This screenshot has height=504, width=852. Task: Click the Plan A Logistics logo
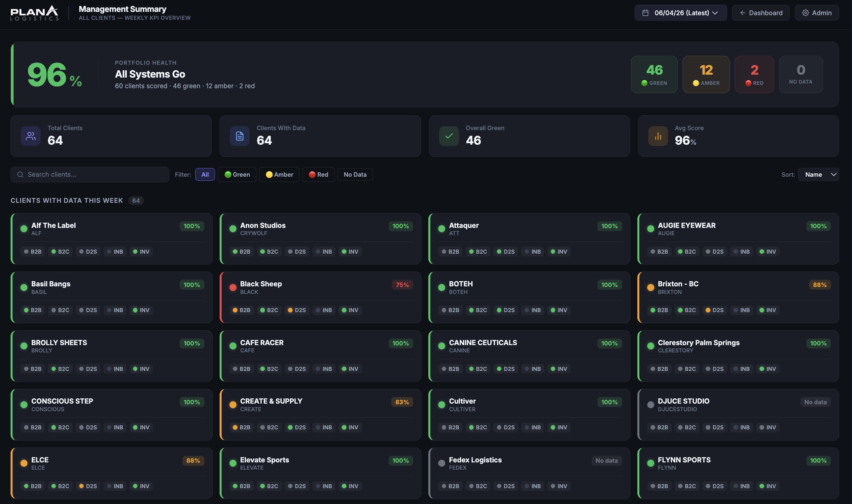(x=34, y=13)
